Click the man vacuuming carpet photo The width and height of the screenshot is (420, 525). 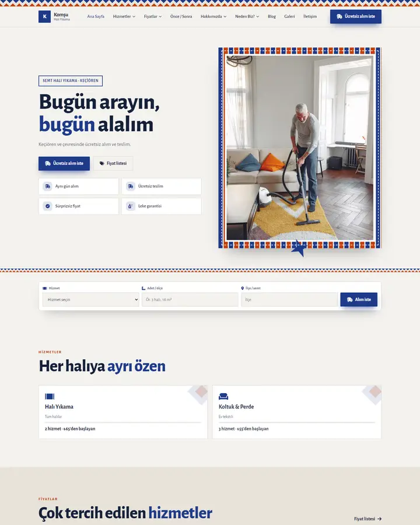point(300,148)
